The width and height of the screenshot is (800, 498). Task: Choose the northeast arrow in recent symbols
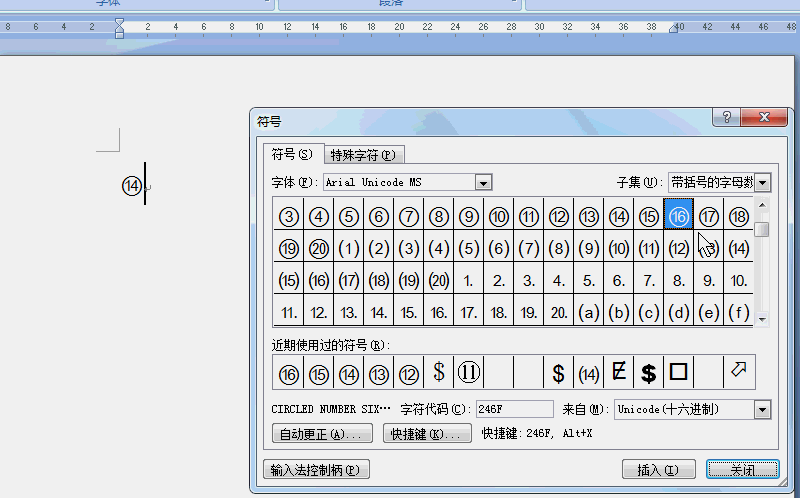click(x=739, y=371)
